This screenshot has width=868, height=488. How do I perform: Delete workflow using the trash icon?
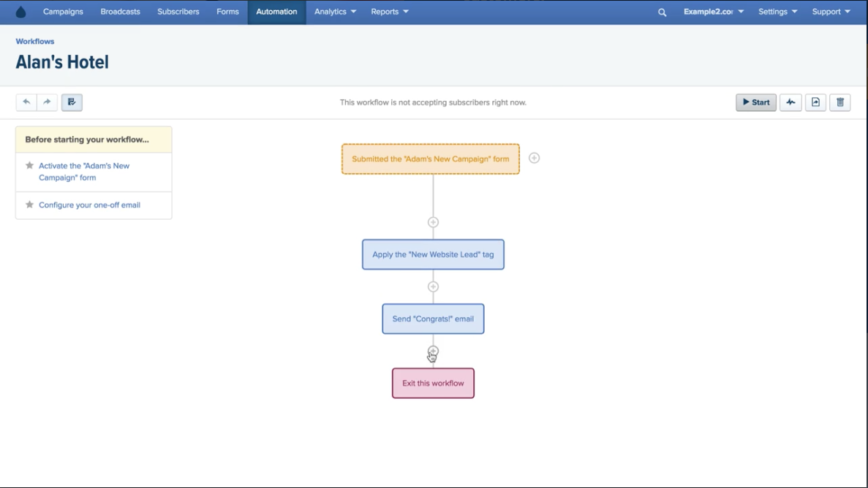839,102
